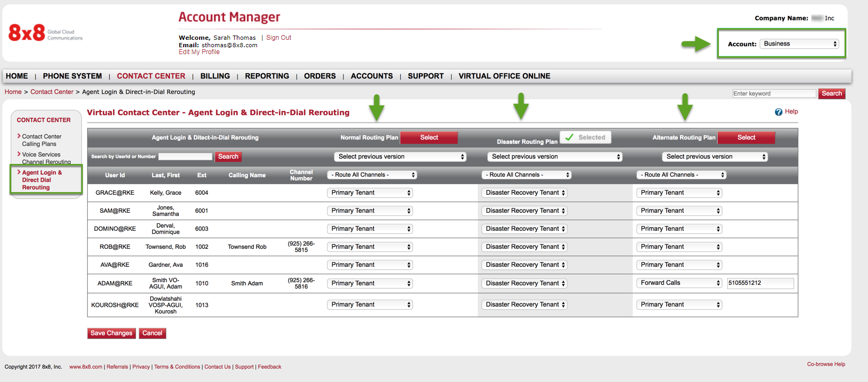Open VIRTUAL OFFICE ONLINE menu

[504, 76]
